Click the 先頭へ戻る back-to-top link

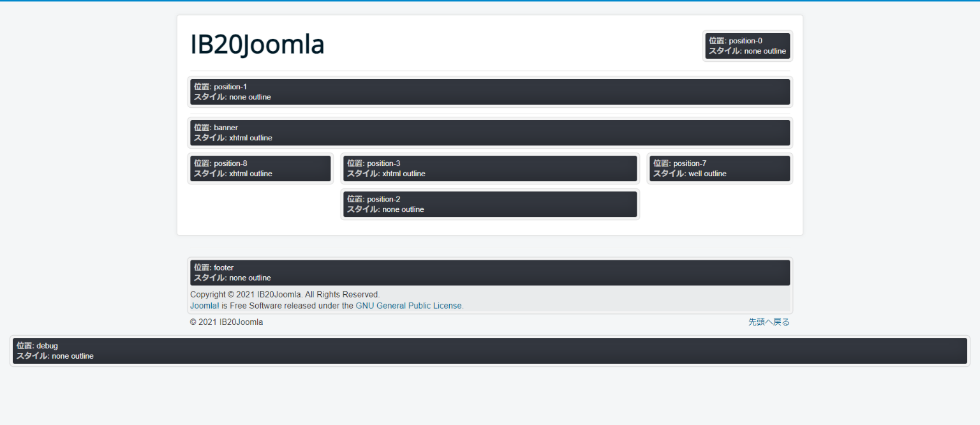(769, 322)
